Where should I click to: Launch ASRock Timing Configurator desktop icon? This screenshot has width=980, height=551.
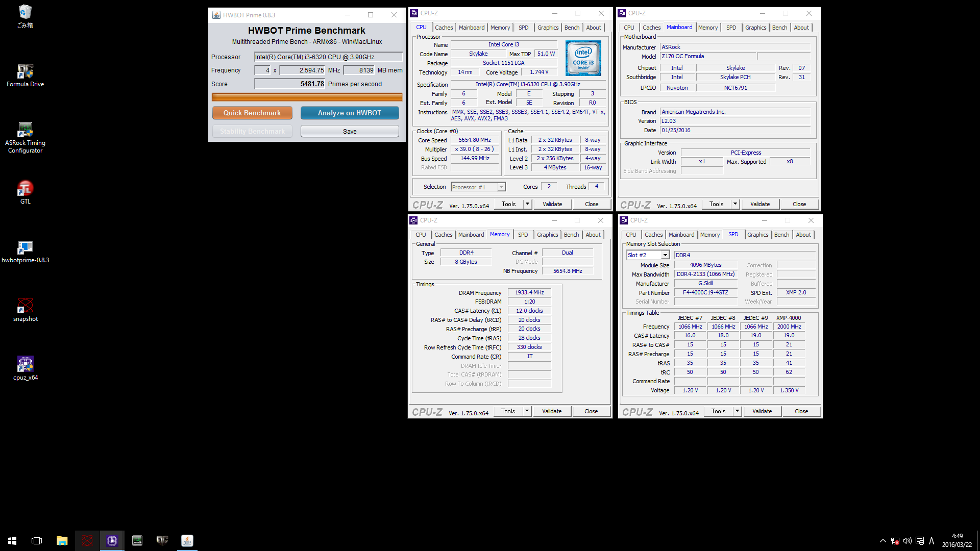tap(25, 138)
